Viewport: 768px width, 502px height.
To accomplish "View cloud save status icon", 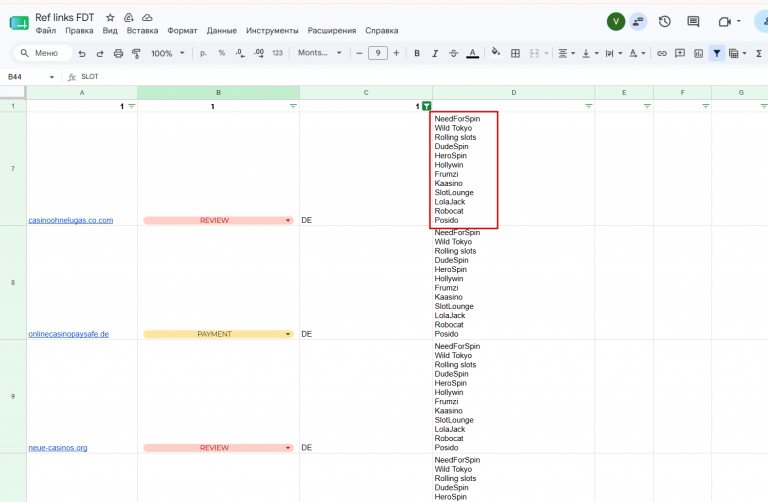I will point(147,18).
